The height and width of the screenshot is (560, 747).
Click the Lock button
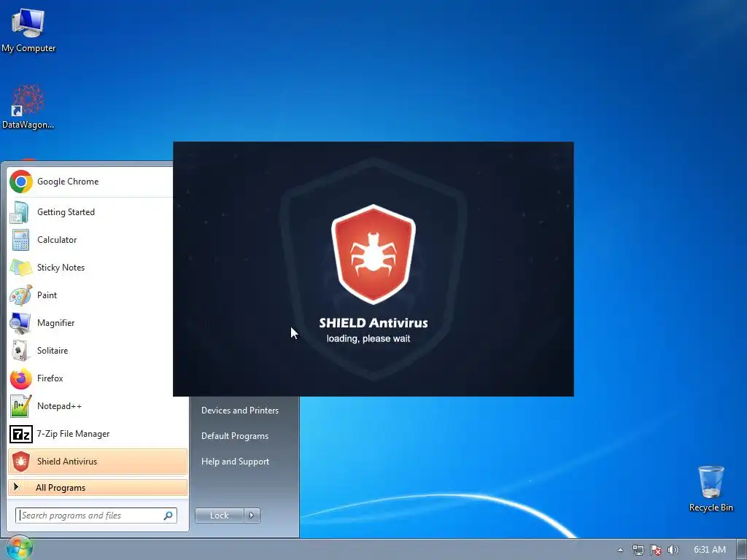(x=220, y=516)
